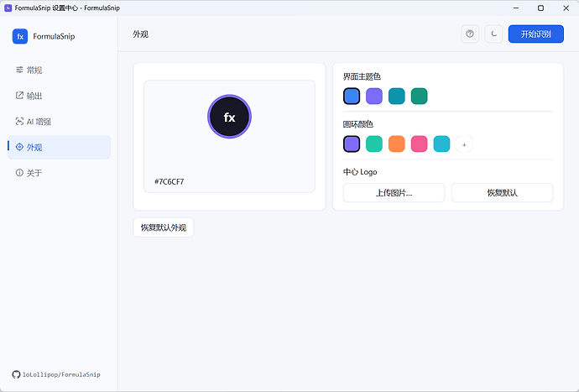Toggle dark mode with the moon icon
This screenshot has height=392, width=579.
493,34
